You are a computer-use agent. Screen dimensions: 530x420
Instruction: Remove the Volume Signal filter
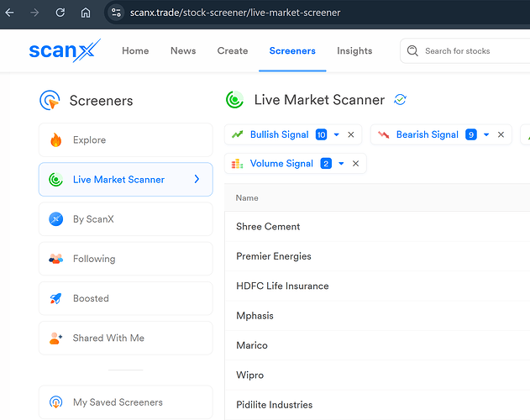(x=355, y=164)
